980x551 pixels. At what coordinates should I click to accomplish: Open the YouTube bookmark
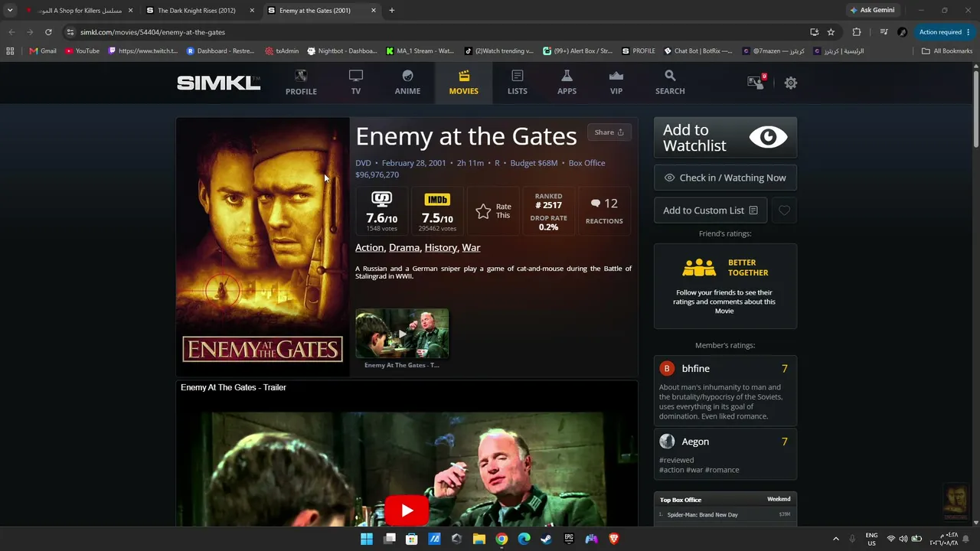coord(82,51)
